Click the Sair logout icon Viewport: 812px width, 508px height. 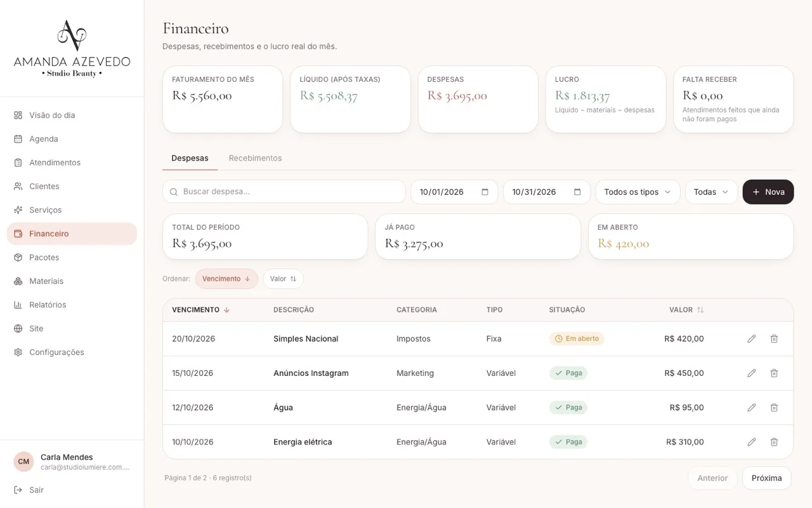18,490
